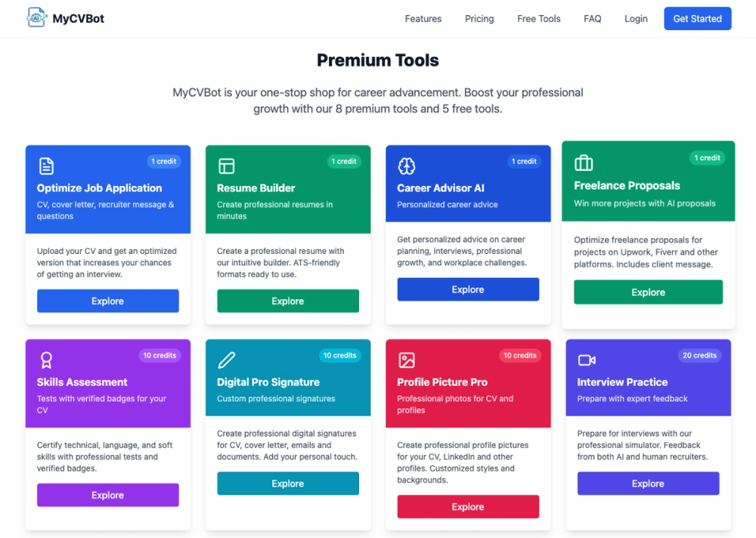This screenshot has height=538, width=756.
Task: Explore the Resume Builder tool
Action: (288, 301)
